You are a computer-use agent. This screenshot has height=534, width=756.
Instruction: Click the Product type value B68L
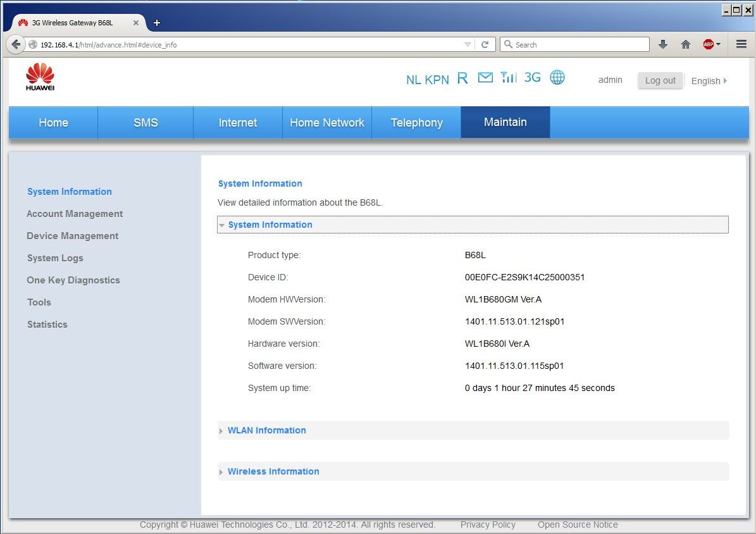pyautogui.click(x=475, y=255)
